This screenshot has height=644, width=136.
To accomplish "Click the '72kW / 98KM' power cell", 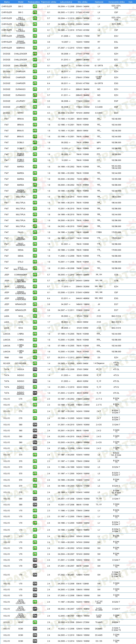I will tap(82, 179).
